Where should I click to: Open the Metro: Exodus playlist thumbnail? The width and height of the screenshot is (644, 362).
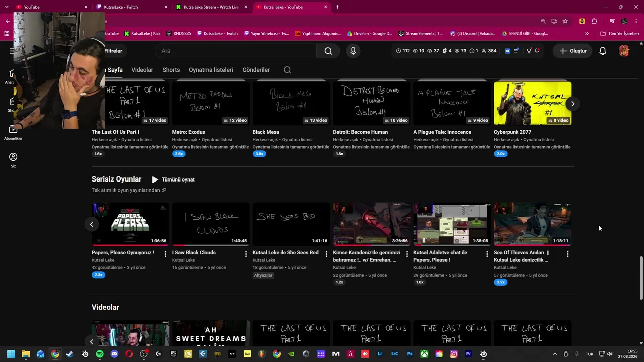[211, 103]
